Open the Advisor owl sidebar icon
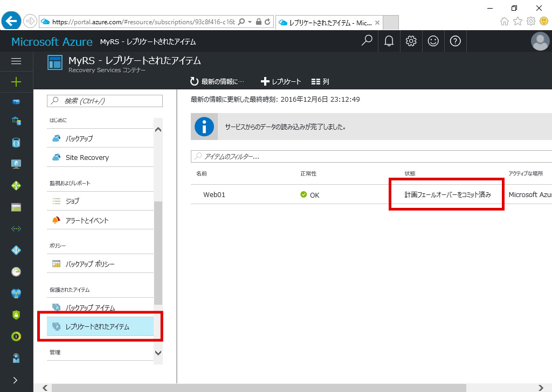Viewport: 552px width, 392px height. 16,293
